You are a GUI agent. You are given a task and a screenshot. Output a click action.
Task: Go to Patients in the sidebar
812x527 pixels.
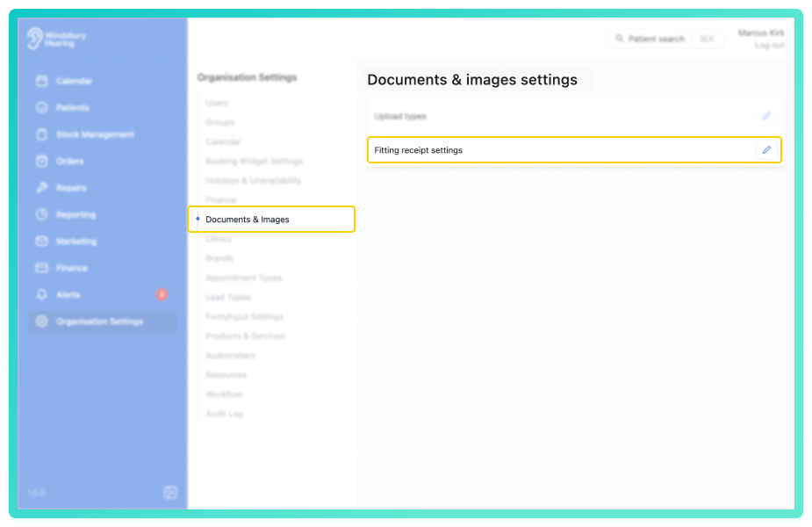73,108
